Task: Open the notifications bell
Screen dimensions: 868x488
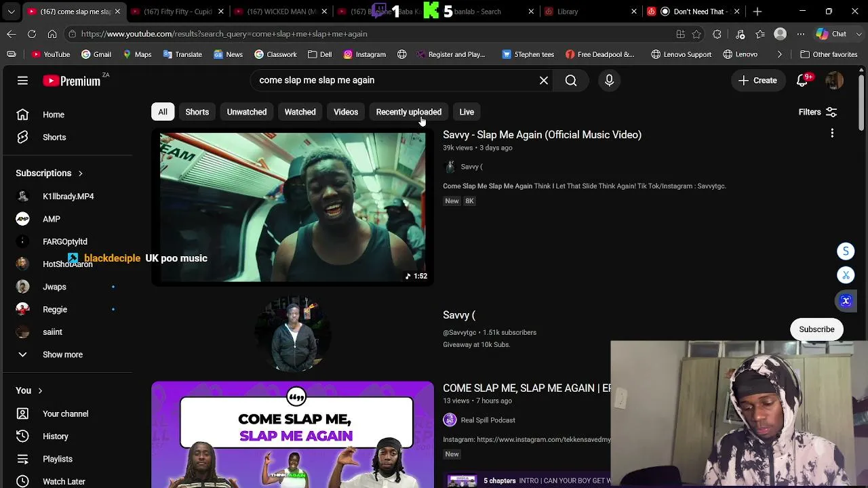Action: [x=802, y=81]
